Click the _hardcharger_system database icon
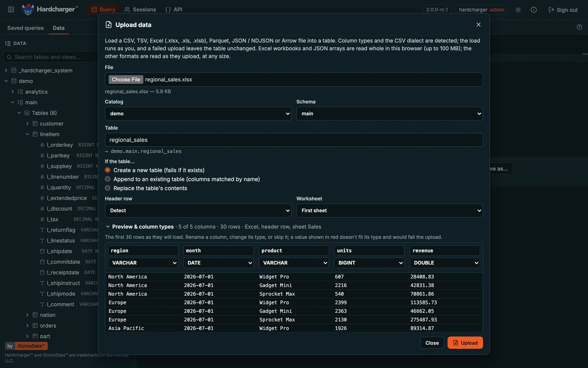Screen dimensions: 588x368 point(14,71)
